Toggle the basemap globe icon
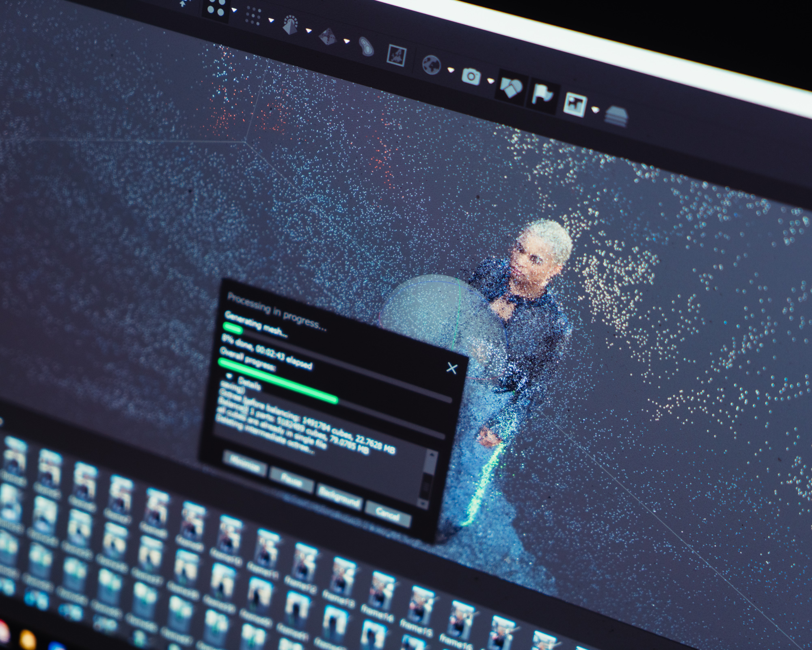This screenshot has width=812, height=650. point(431,65)
